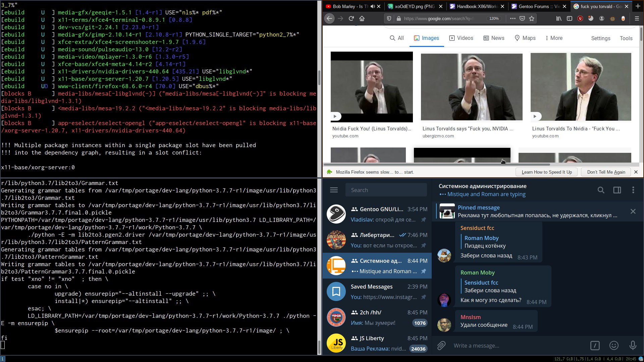Viewport: 644px width, 362px height.
Task: Open Telegram chat three-dot options menu
Action: pyautogui.click(x=633, y=190)
